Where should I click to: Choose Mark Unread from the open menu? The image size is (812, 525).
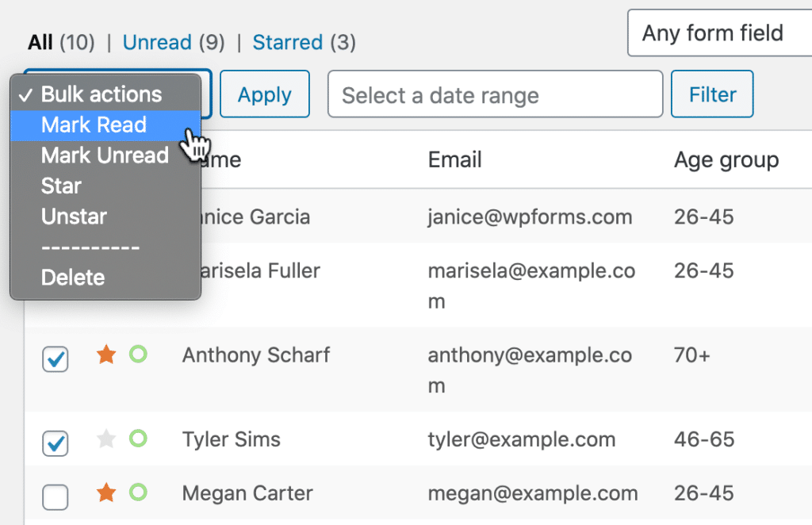coord(104,155)
